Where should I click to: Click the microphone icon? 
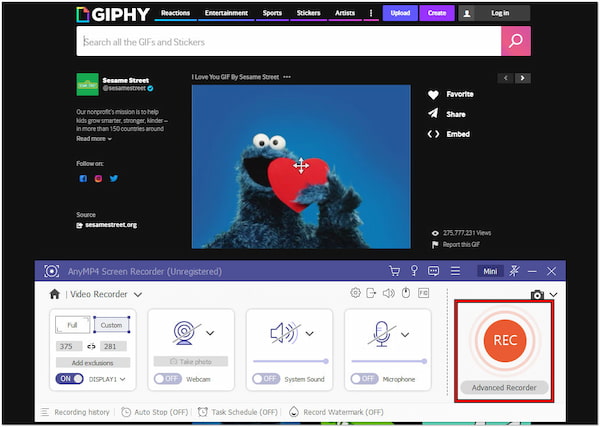[x=380, y=332]
